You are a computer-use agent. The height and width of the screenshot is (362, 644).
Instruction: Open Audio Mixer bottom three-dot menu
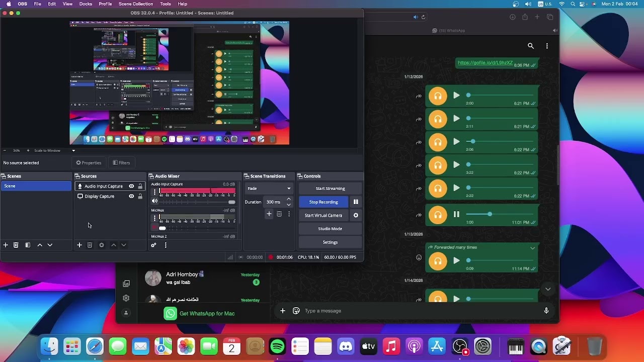click(x=166, y=245)
